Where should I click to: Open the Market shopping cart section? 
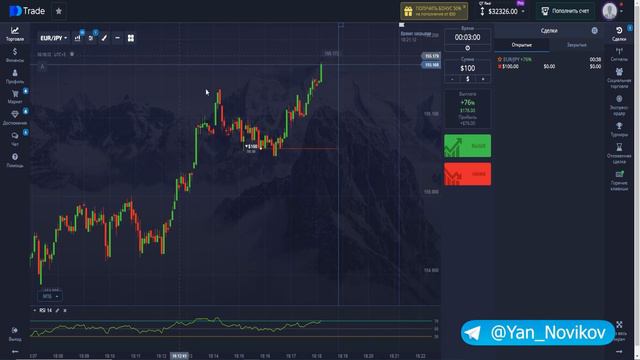15,97
